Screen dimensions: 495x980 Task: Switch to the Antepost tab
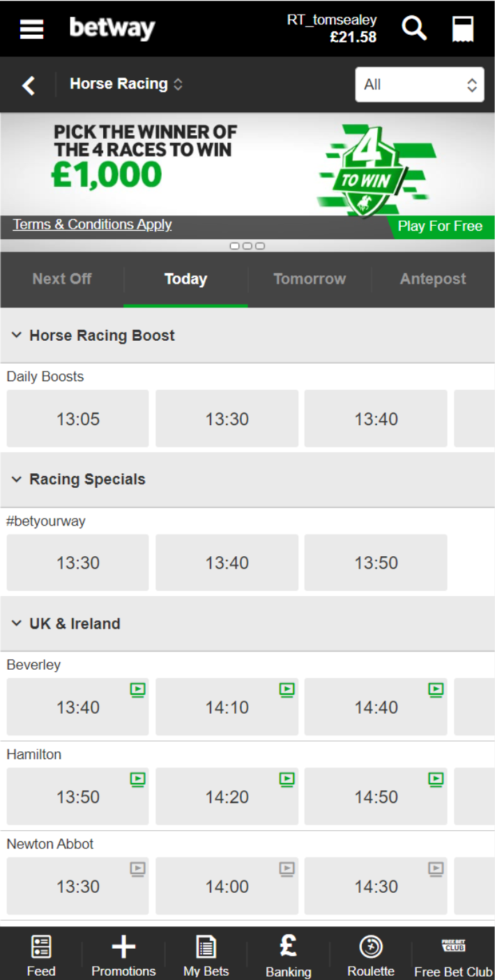click(433, 279)
